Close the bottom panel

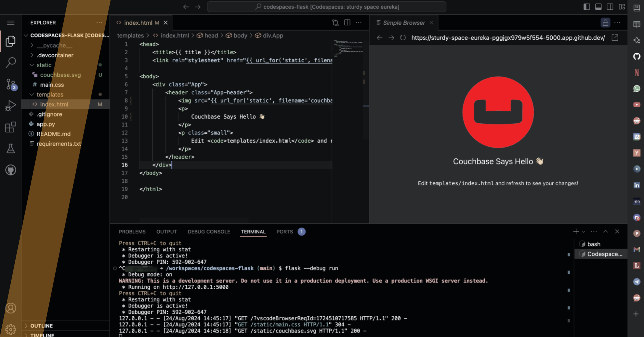click(x=617, y=232)
